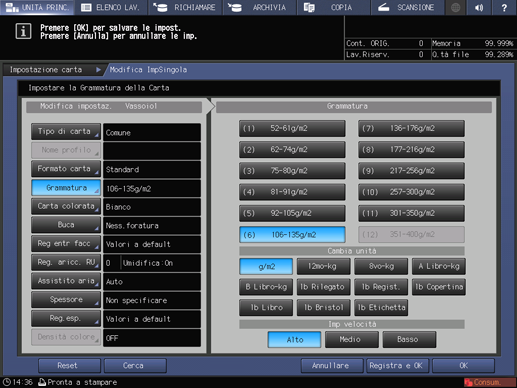Open Spessore thickness setting
Viewport: 517px width, 388px height.
pos(66,300)
